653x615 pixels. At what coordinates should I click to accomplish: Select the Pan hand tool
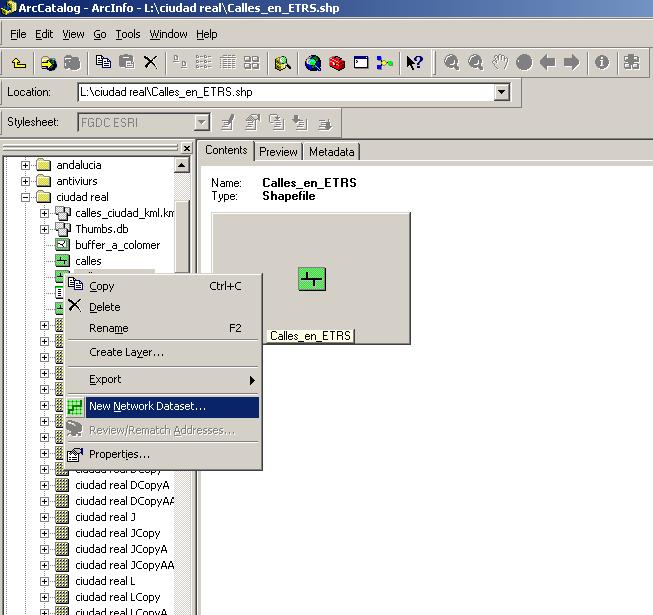pos(500,62)
